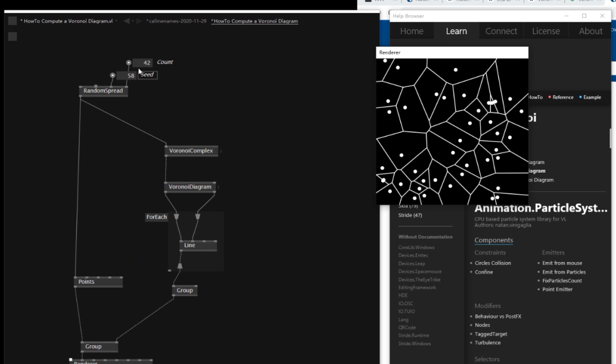Open the Emit from mouse link
Screen dimensions: 616x364
tap(562, 263)
